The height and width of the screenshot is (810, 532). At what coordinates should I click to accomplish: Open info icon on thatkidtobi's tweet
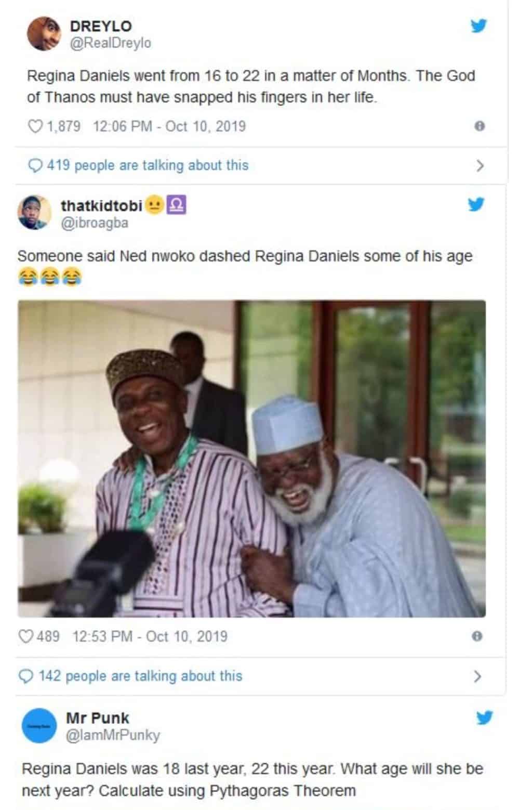click(x=477, y=636)
